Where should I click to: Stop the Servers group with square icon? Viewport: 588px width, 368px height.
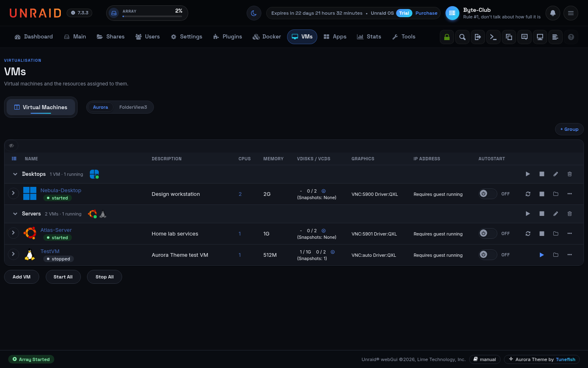[x=542, y=214]
